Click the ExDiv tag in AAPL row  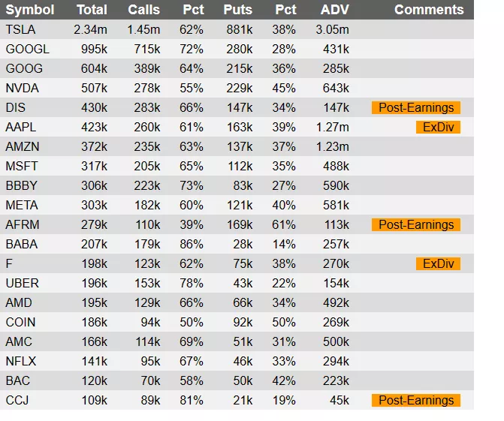tap(437, 128)
